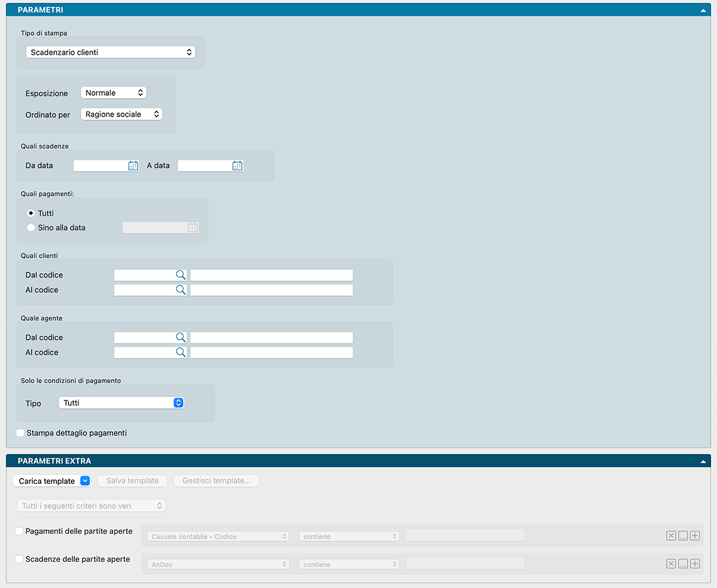Click search icon for clienti 'Dal codice'
Image resolution: width=717 pixels, height=588 pixels.
pyautogui.click(x=180, y=275)
